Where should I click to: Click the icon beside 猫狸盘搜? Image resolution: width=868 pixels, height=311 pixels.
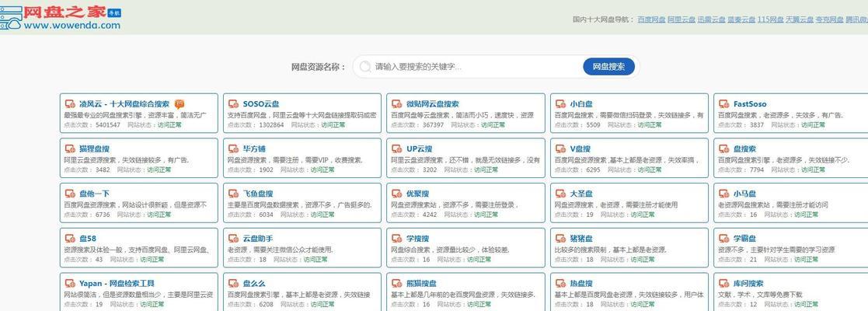(70, 149)
